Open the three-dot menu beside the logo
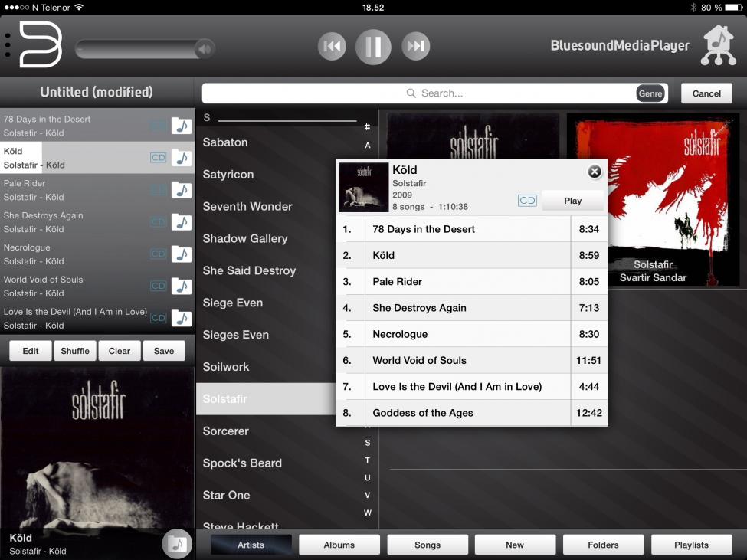Viewport: 747px width, 560px height. coord(7,45)
